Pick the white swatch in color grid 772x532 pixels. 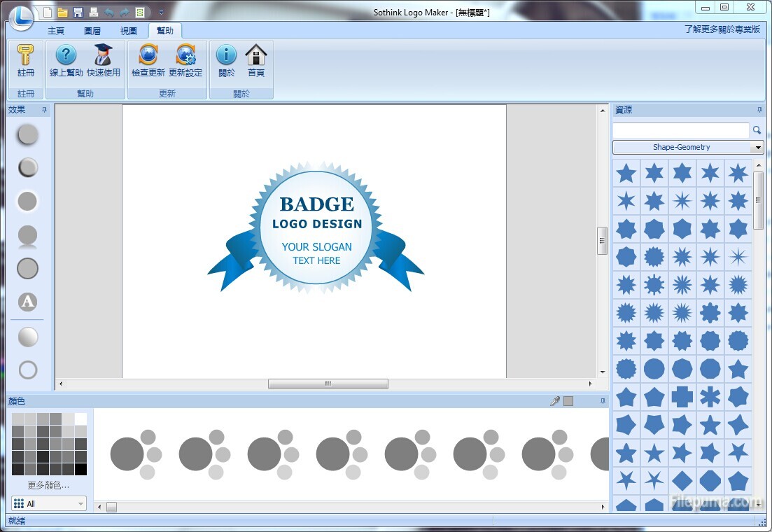pos(80,419)
